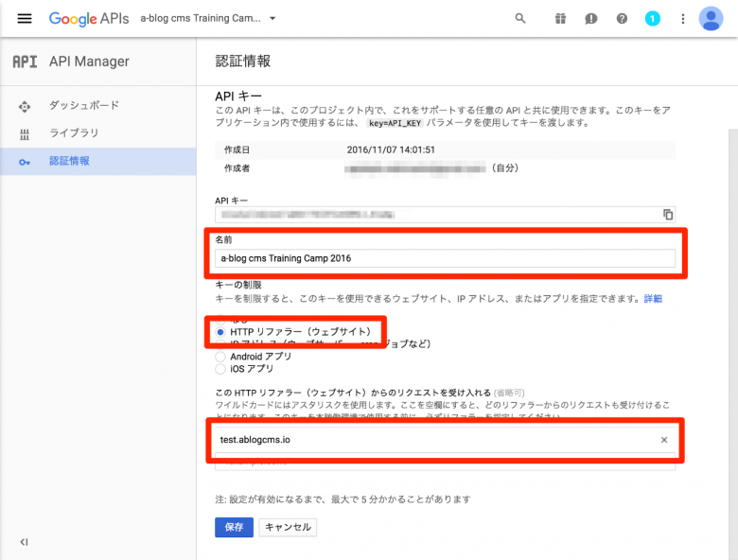
Task: Open ライブラリ in the sidebar
Action: coord(74,133)
